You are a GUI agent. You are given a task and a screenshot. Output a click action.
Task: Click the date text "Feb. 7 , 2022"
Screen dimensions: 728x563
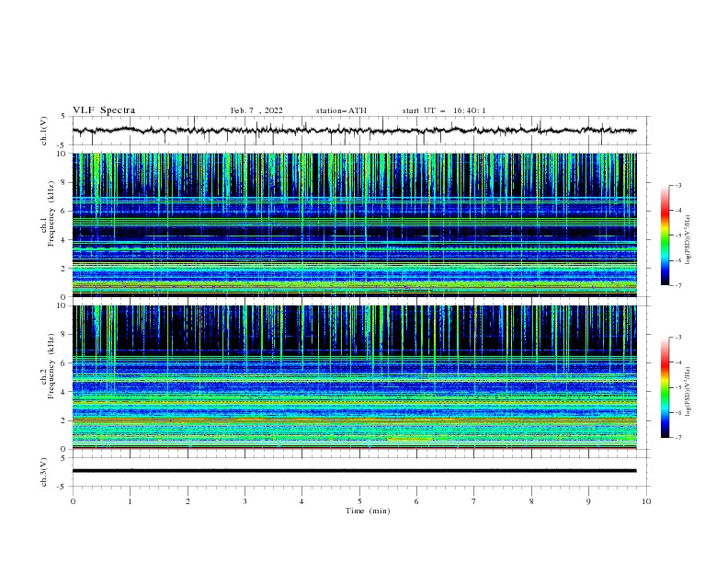(256, 110)
